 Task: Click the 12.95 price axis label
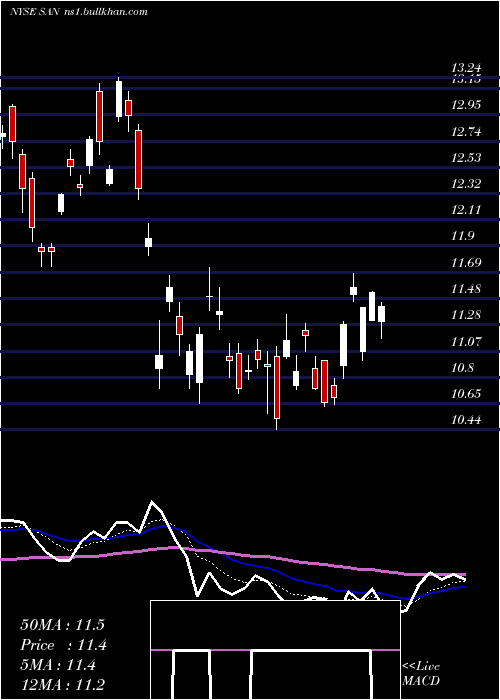(x=466, y=105)
